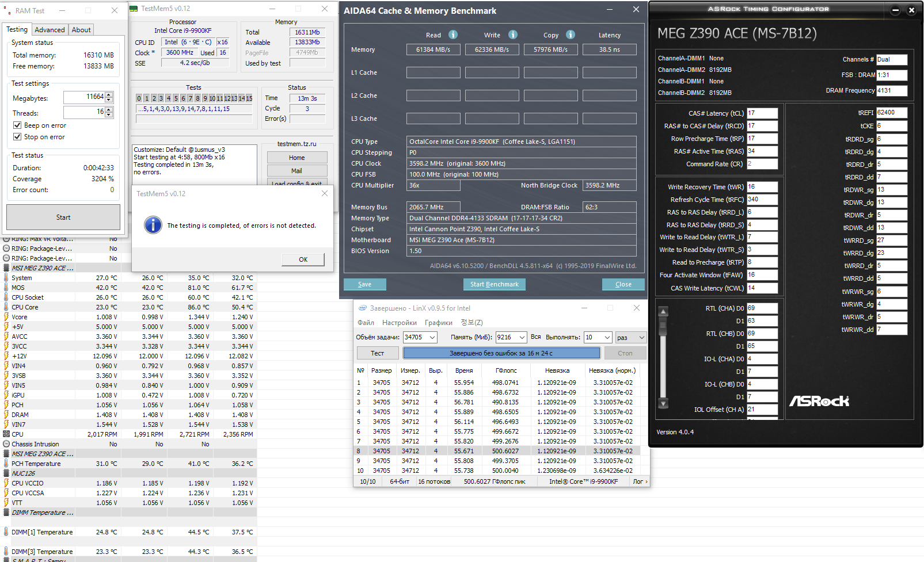Open the Графики menu in LinX
The height and width of the screenshot is (562, 924).
439,323
